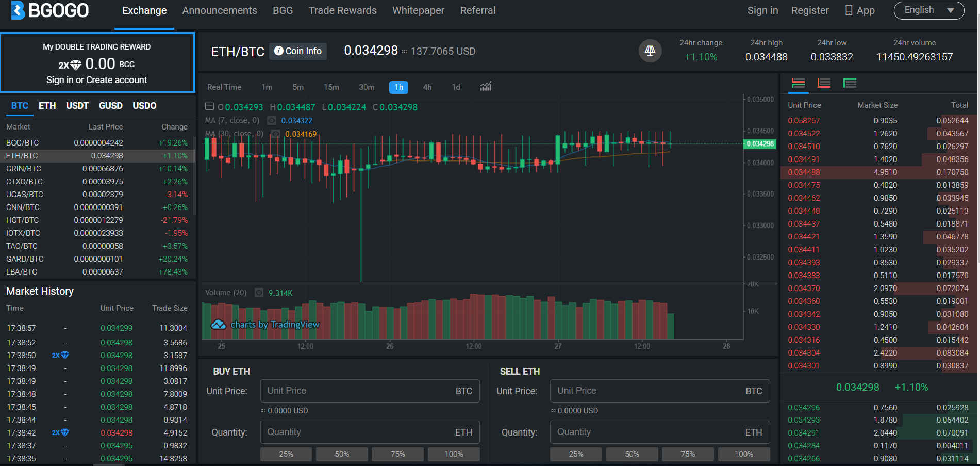Open the English language dropdown
The image size is (980, 466).
[929, 10]
